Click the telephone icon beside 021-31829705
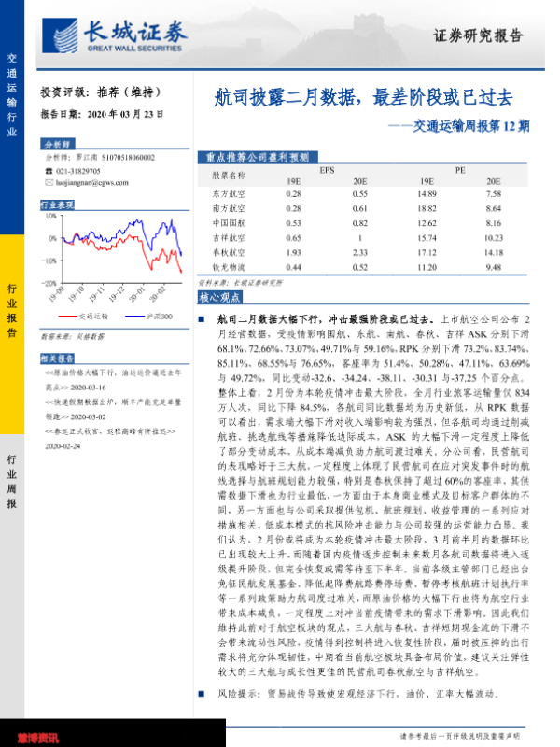This screenshot has width=560, height=747. [x=49, y=171]
